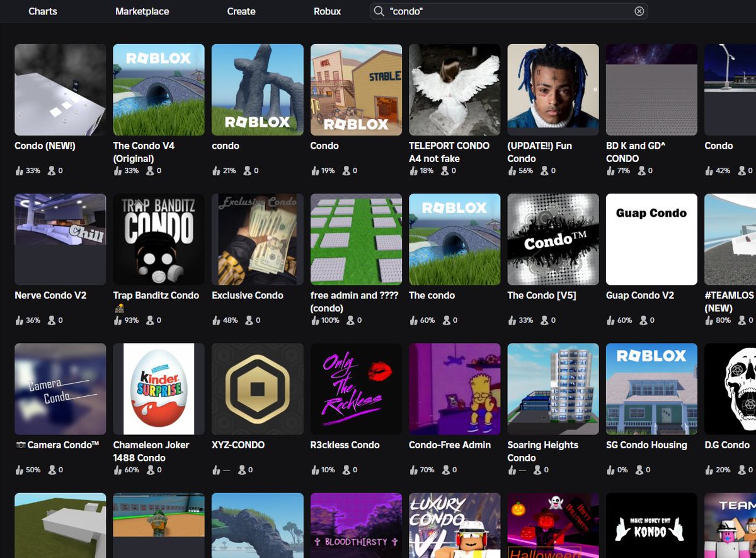Open the free admin (condo) grass thumbnail
The width and height of the screenshot is (756, 558).
(356, 239)
